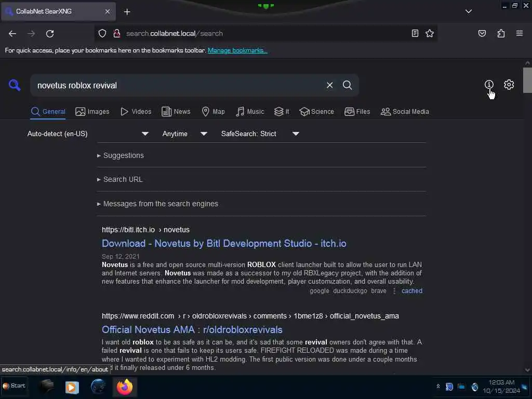This screenshot has width=532, height=399.
Task: Click the browser forward arrow
Action: (31, 34)
